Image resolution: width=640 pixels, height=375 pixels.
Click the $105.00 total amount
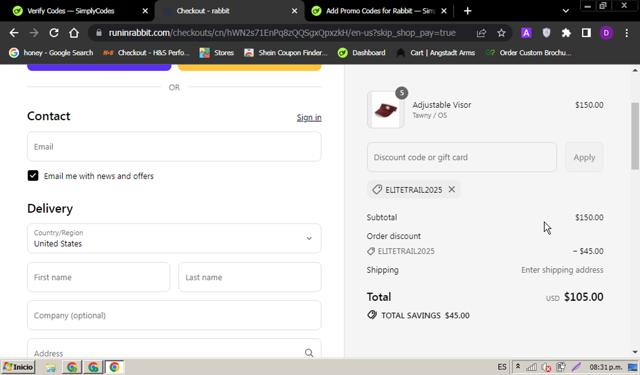(x=584, y=297)
